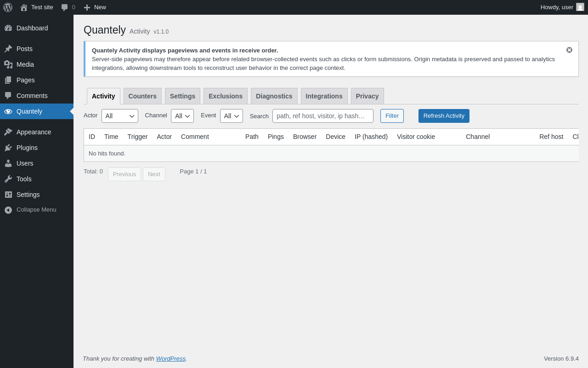The width and height of the screenshot is (588, 368).
Task: Click the Trigger column header
Action: [137, 137]
